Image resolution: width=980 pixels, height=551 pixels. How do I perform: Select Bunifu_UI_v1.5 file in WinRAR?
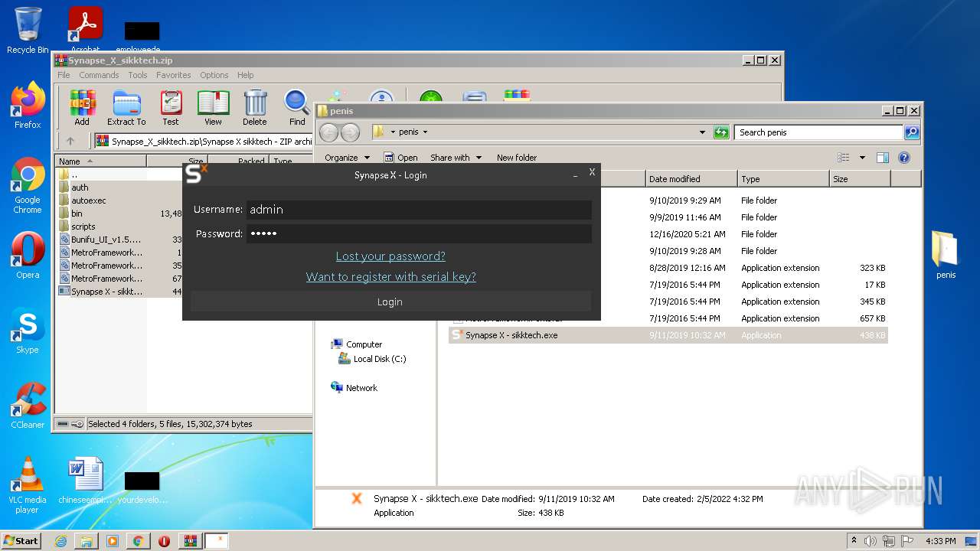[x=106, y=240]
